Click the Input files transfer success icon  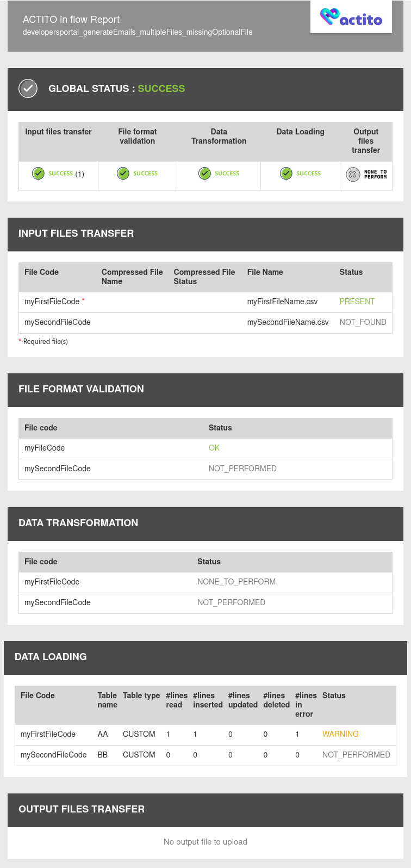click(38, 174)
